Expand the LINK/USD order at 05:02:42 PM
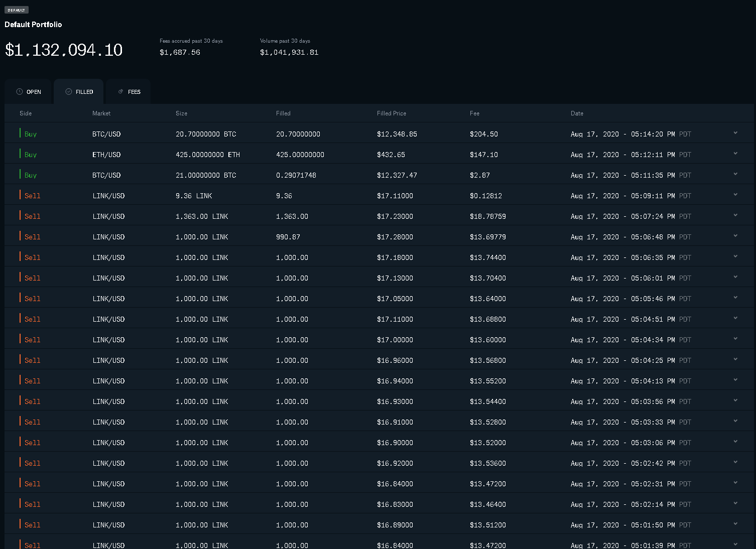Screen dimensions: 756x549 735,462
